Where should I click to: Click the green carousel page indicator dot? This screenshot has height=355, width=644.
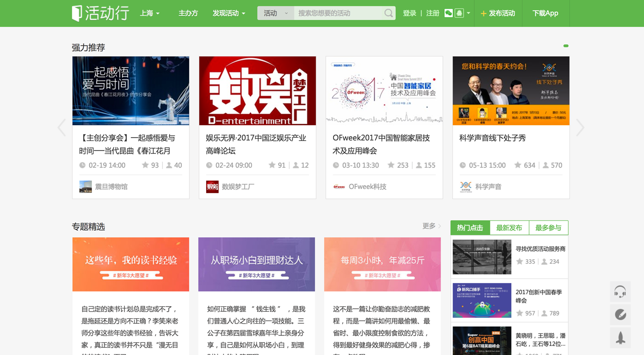566,46
